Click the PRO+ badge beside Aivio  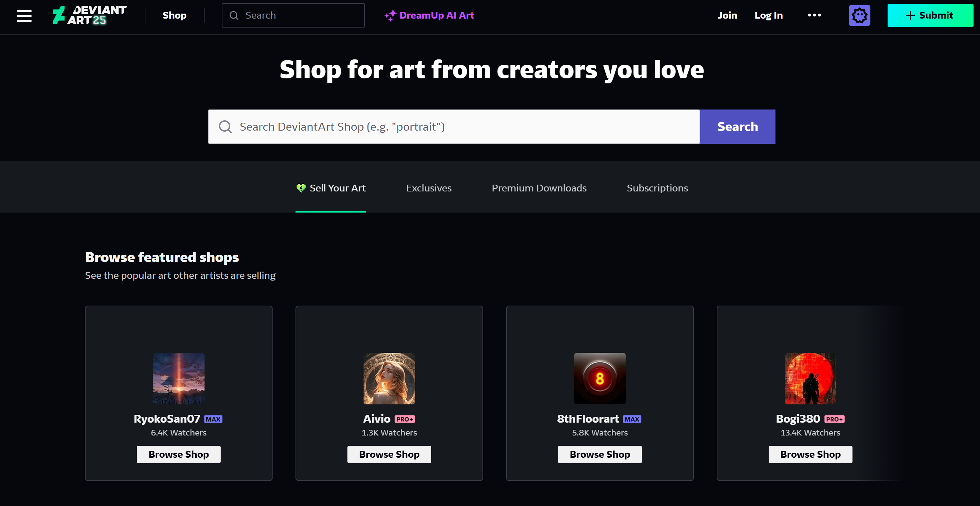[404, 419]
